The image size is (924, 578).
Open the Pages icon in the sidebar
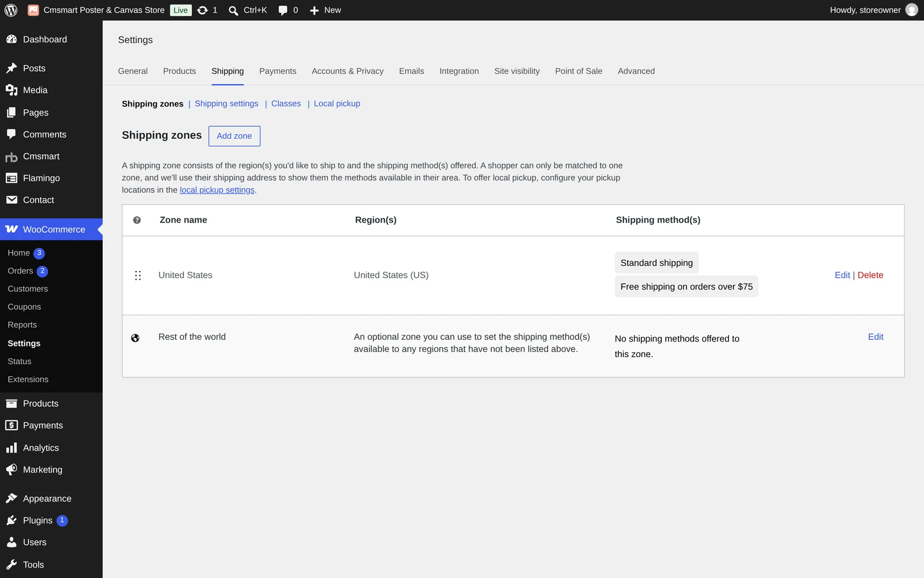pyautogui.click(x=12, y=113)
